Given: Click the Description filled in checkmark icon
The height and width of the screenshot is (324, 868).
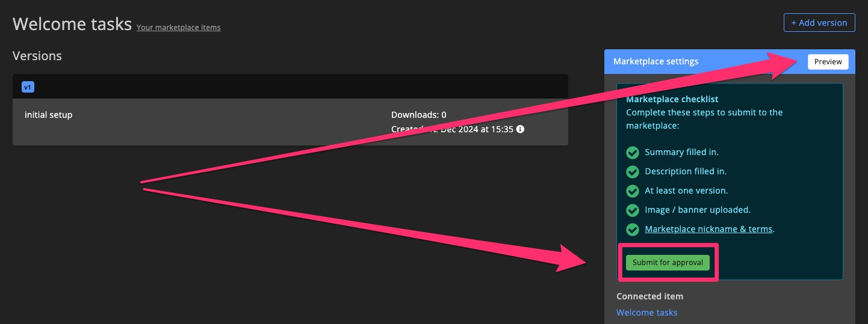Looking at the screenshot, I should (x=632, y=171).
